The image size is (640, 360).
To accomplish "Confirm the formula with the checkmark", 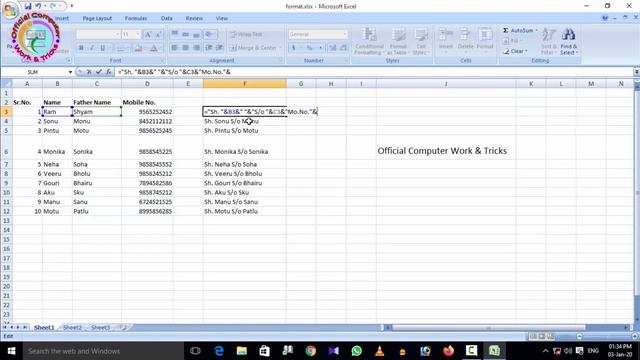I will point(99,72).
